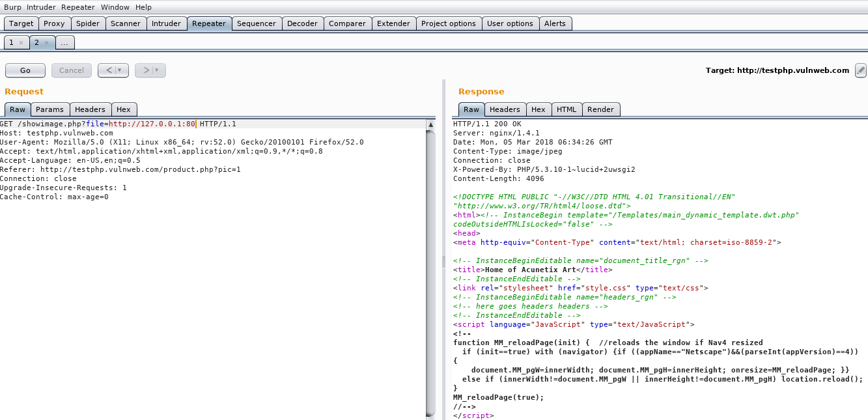Click the Cache-Control header line
This screenshot has height=420, width=868.
pos(54,197)
